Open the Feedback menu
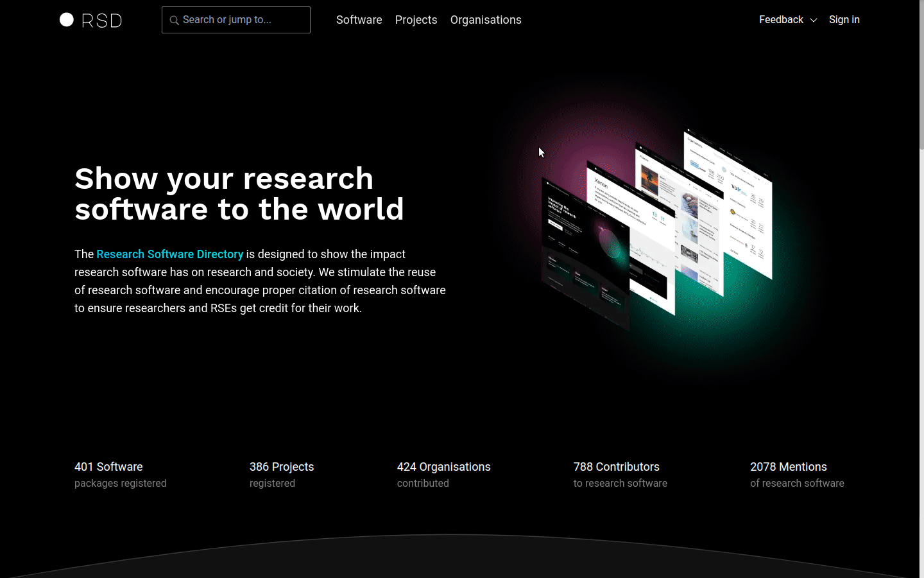 [x=780, y=20]
